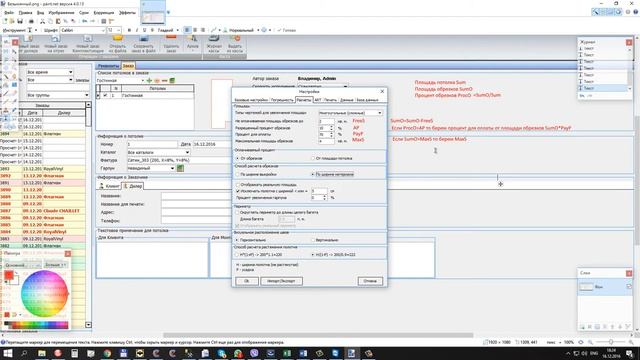Click swap primary and secondary colors arrow
640x360 pixels.
pyautogui.click(x=17, y=273)
